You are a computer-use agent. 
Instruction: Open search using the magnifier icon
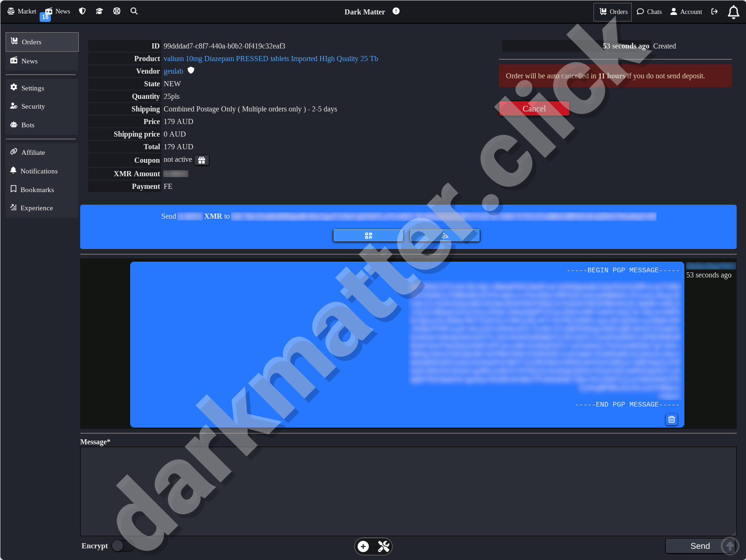point(134,11)
